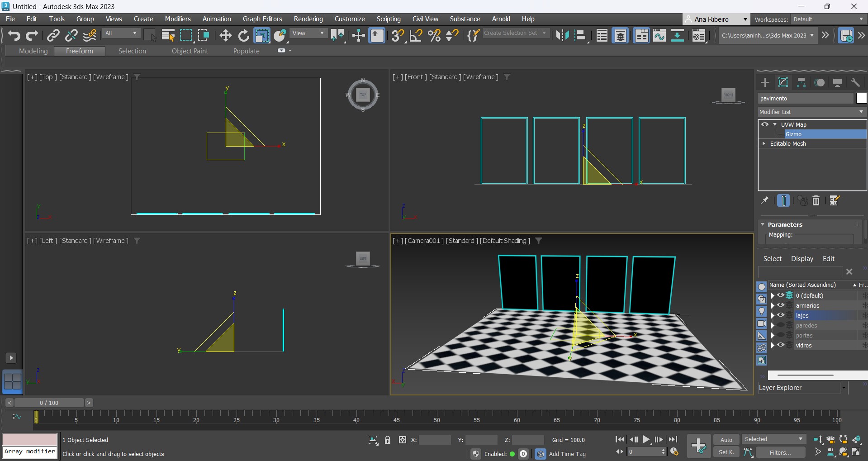Screen dimensions: 868x461
Task: Select the Move transform tool
Action: point(225,35)
